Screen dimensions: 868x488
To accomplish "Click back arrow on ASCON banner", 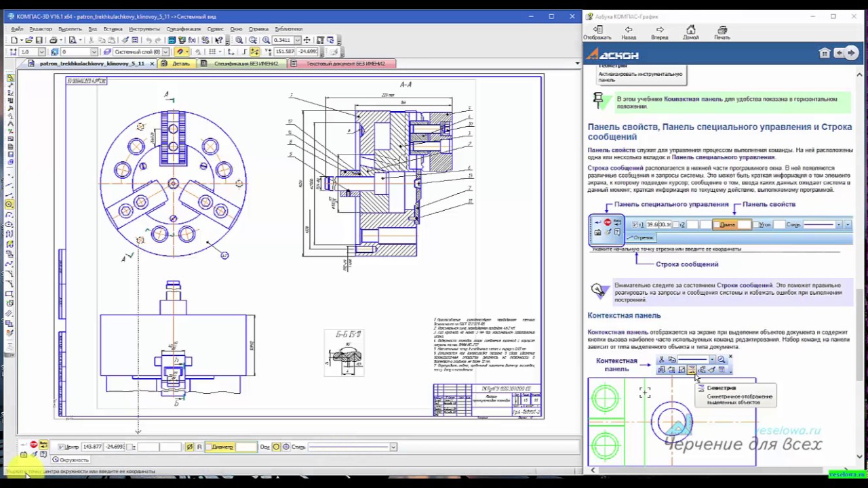I will pyautogui.click(x=840, y=53).
